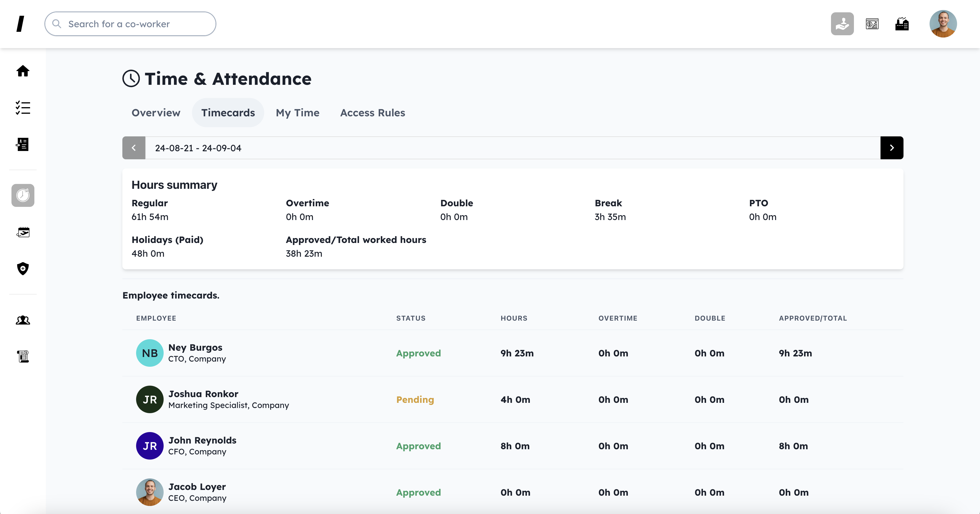Open the payroll finance icon in header

point(872,23)
